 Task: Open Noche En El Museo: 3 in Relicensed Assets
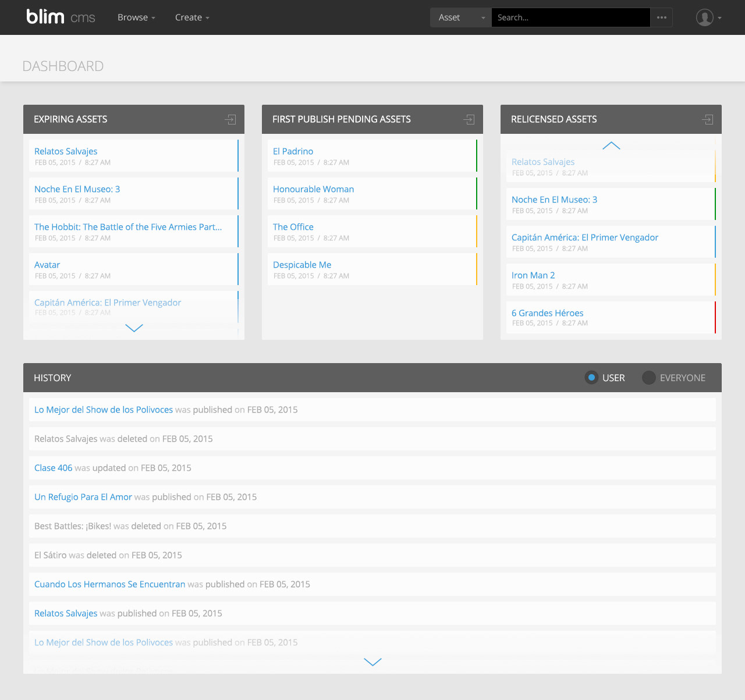(x=555, y=200)
